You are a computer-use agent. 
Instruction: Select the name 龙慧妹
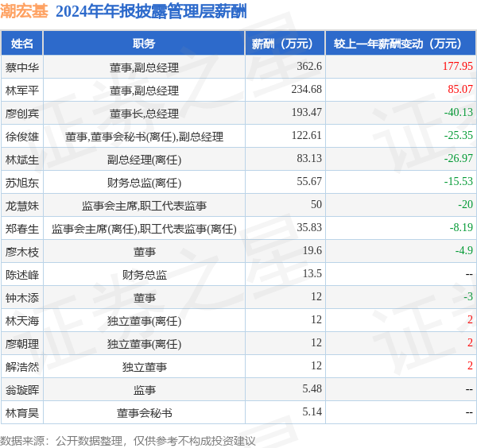pos(22,206)
